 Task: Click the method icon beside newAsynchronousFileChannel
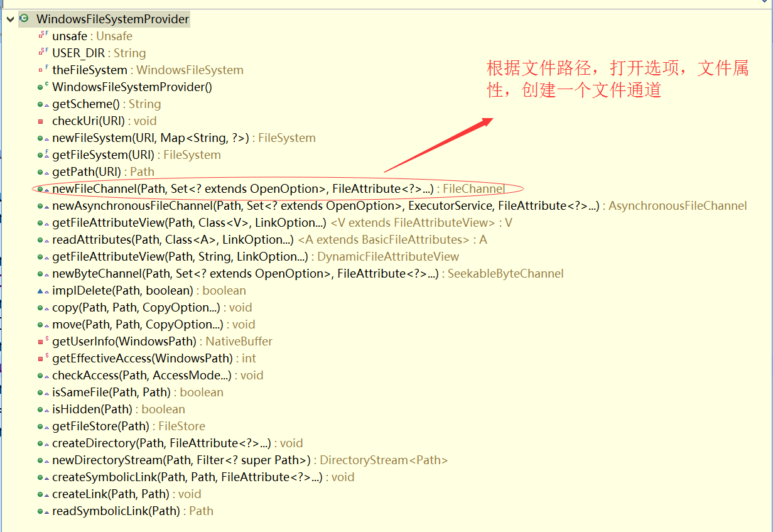click(x=43, y=205)
